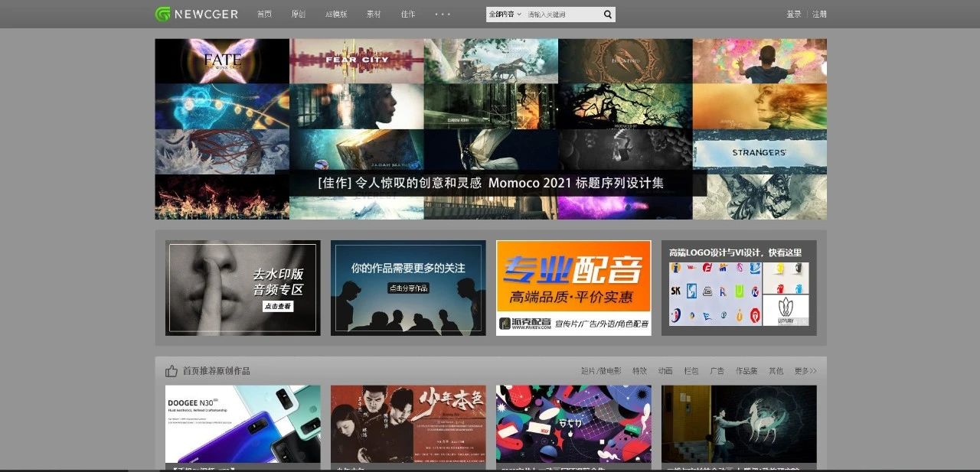The height and width of the screenshot is (472, 980).
Task: Open the 首页 nav item
Action: tap(264, 15)
